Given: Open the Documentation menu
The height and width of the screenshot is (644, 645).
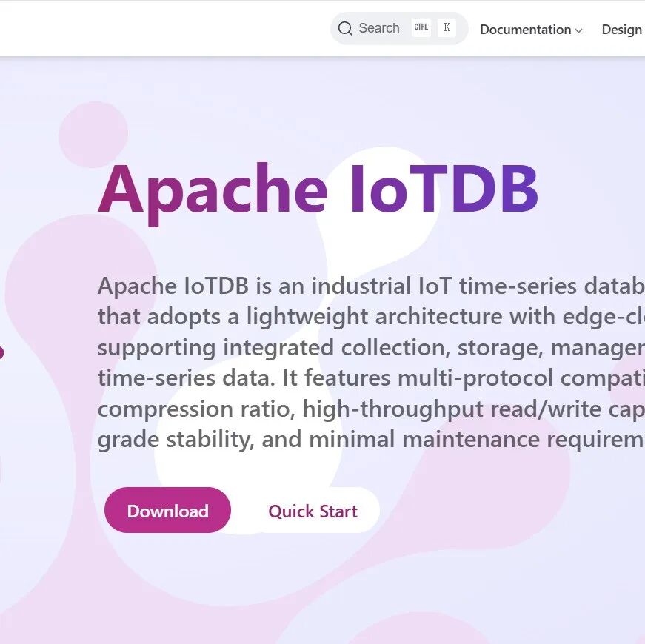Looking at the screenshot, I should pyautogui.click(x=531, y=30).
